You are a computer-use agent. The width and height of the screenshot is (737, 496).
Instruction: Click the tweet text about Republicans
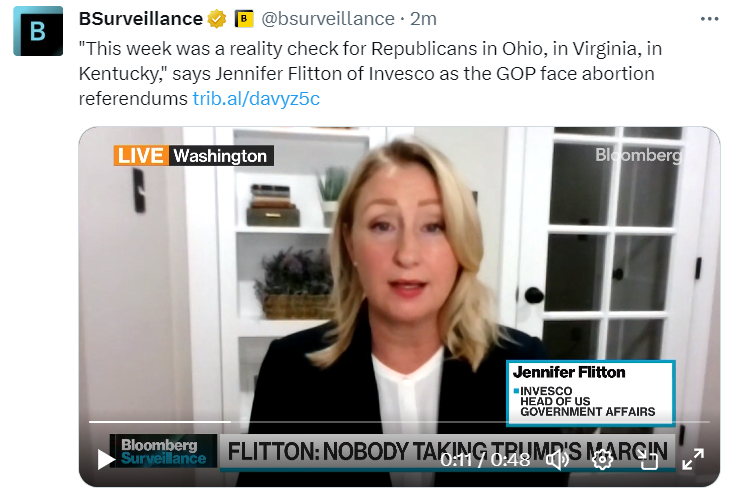370,73
